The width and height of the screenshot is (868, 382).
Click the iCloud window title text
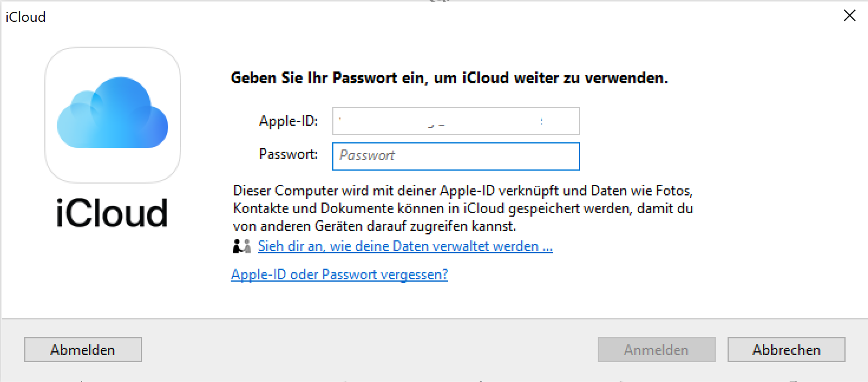pos(25,17)
